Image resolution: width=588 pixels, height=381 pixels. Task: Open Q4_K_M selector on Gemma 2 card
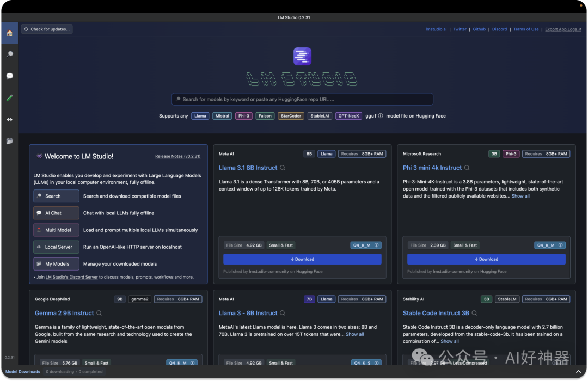[182, 362]
